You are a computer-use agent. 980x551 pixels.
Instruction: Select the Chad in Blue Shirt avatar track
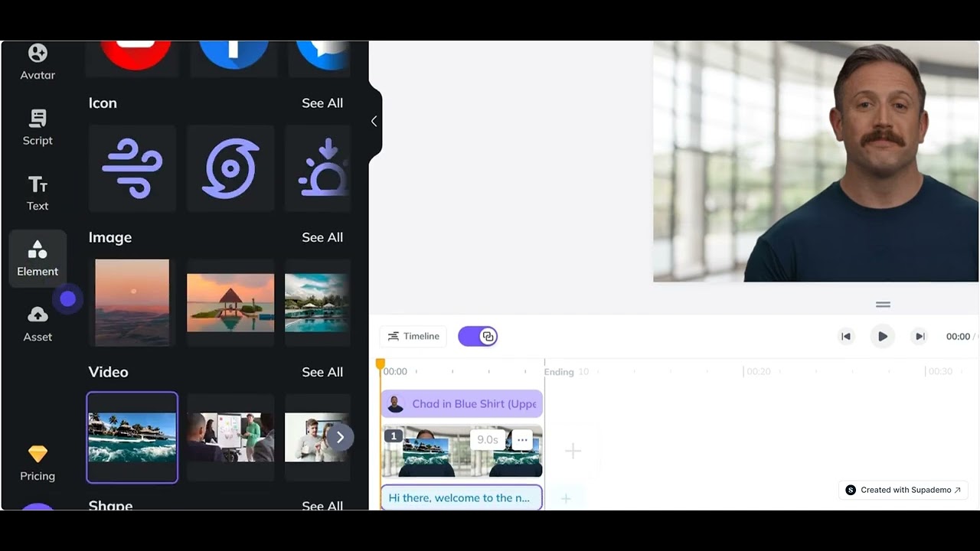coord(462,403)
